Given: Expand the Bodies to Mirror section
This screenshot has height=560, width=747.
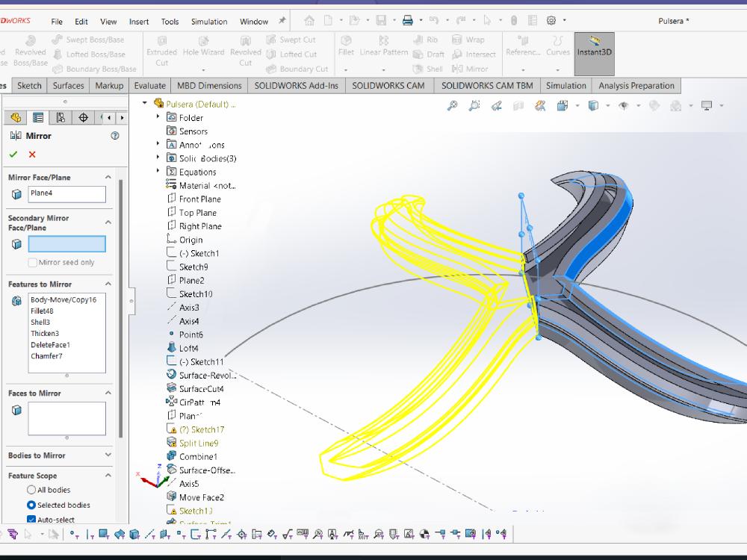Looking at the screenshot, I should click(108, 455).
